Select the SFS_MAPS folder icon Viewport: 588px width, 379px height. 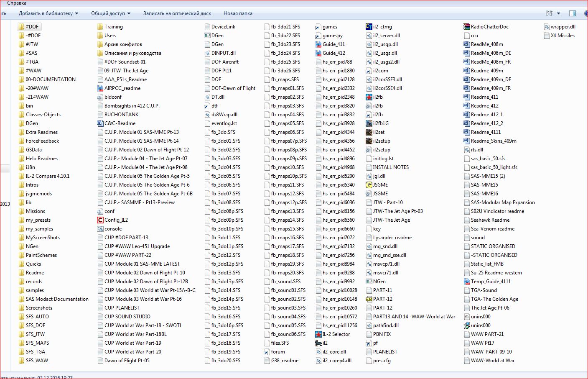21,343
